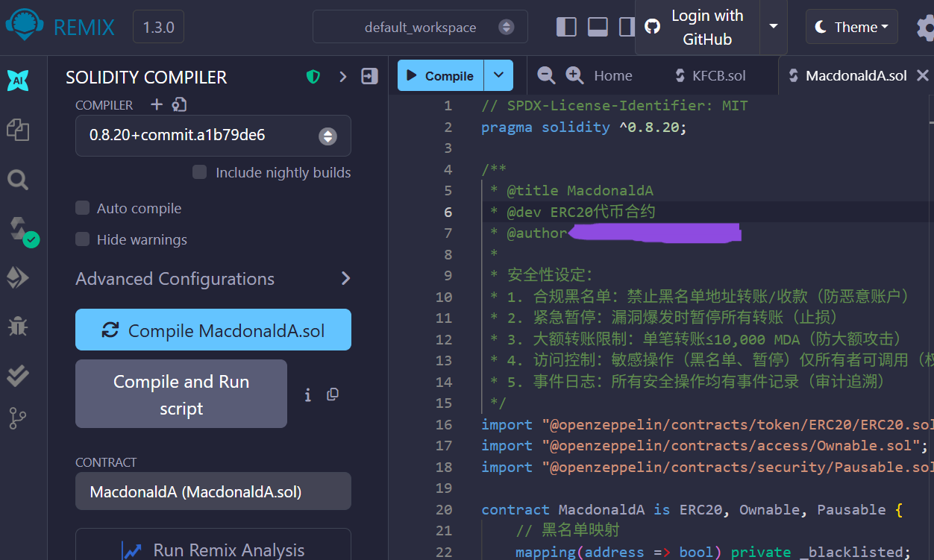Click the SPDX-License-Identifier comment line
The height and width of the screenshot is (560, 934).
pos(615,106)
